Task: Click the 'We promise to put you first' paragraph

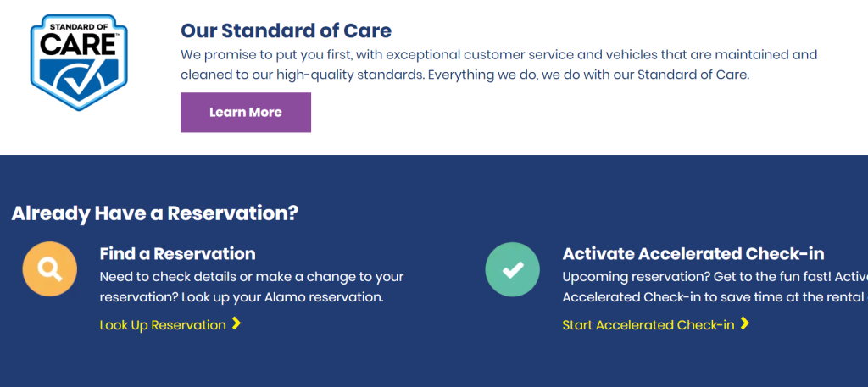Action: coord(498,55)
